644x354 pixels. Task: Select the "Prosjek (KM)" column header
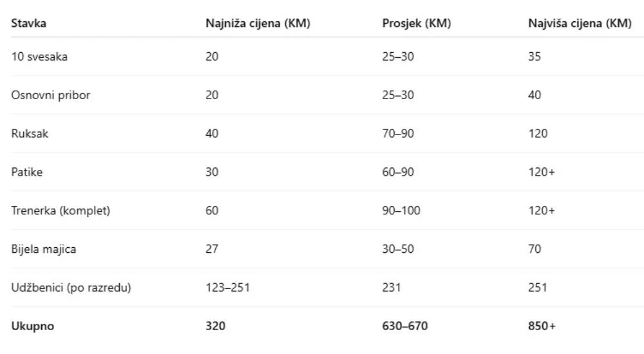coord(416,23)
